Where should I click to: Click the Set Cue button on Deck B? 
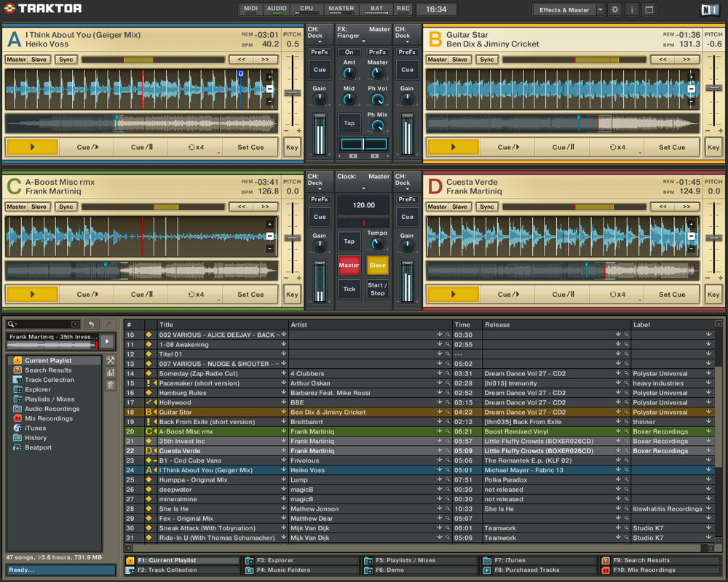coord(671,147)
